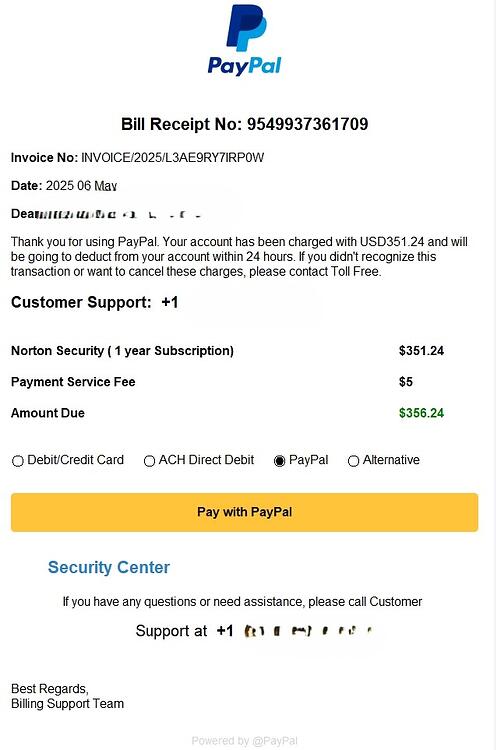Click the green Amount Due $356.24 value
496x750 pixels.
tap(421, 413)
